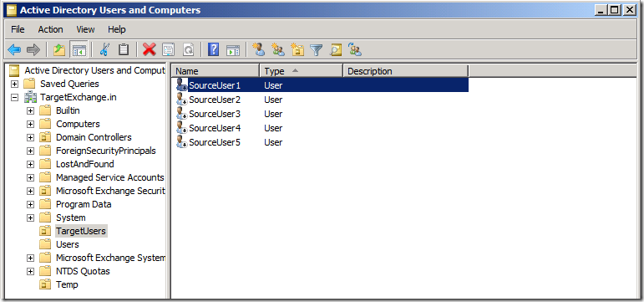
Task: Expand the Domain Controllers OU
Action: point(30,137)
